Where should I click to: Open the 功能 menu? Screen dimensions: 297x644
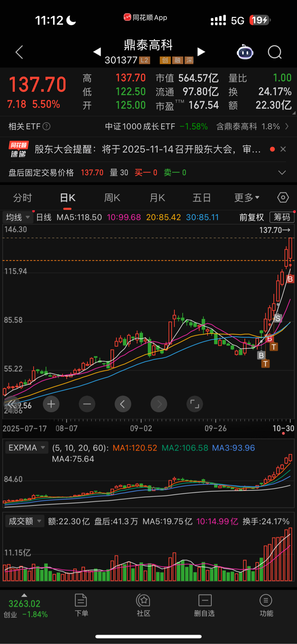tap(266, 605)
